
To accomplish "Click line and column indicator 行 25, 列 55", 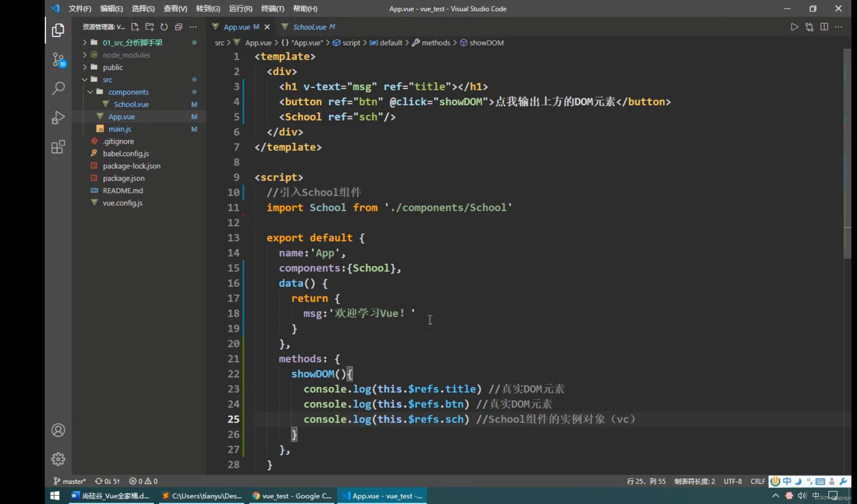I will click(x=646, y=481).
